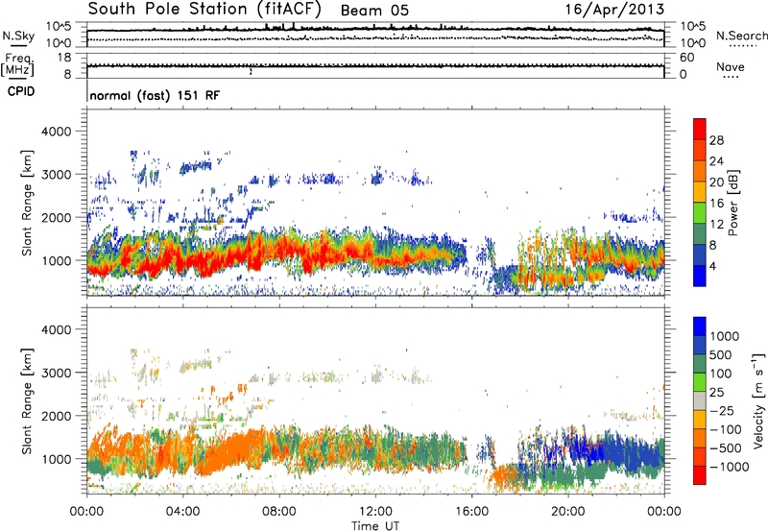Click the "18" frequency axis tick
The width and height of the screenshot is (768, 532).
pyautogui.click(x=64, y=58)
